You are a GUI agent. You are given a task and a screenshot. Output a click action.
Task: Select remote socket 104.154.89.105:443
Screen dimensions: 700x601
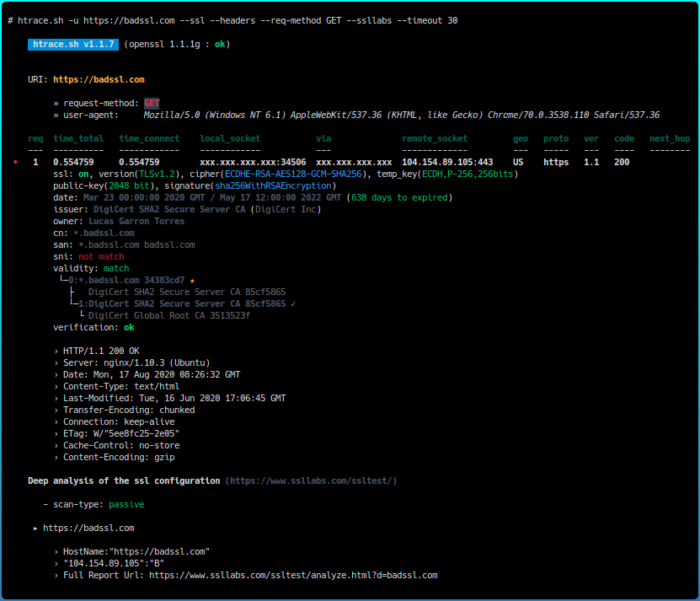point(447,162)
